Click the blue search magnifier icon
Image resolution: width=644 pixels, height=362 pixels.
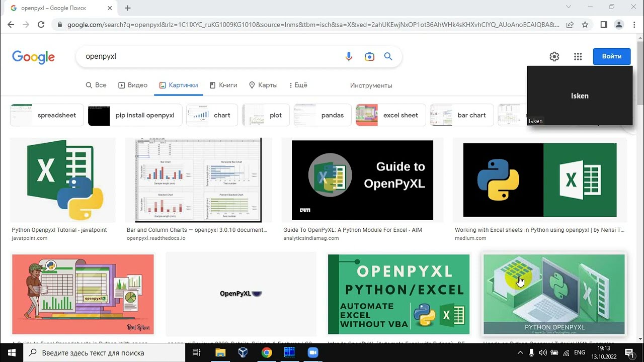coord(388,57)
